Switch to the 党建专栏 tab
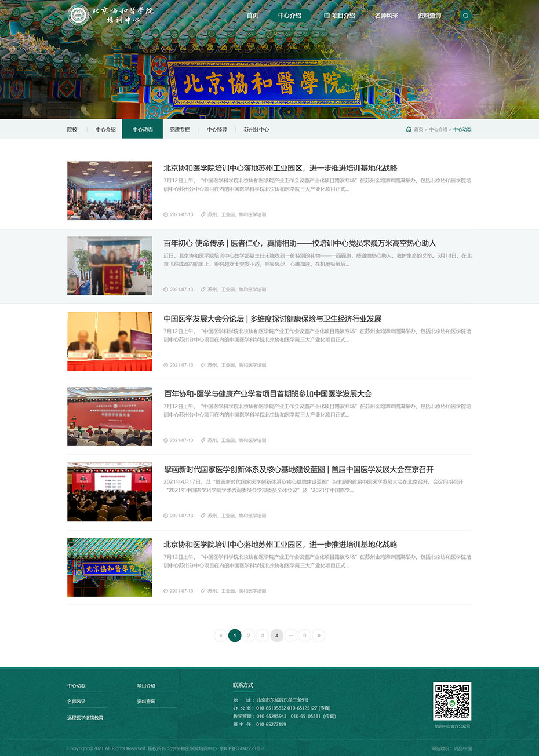The height and width of the screenshot is (756, 539). (181, 129)
